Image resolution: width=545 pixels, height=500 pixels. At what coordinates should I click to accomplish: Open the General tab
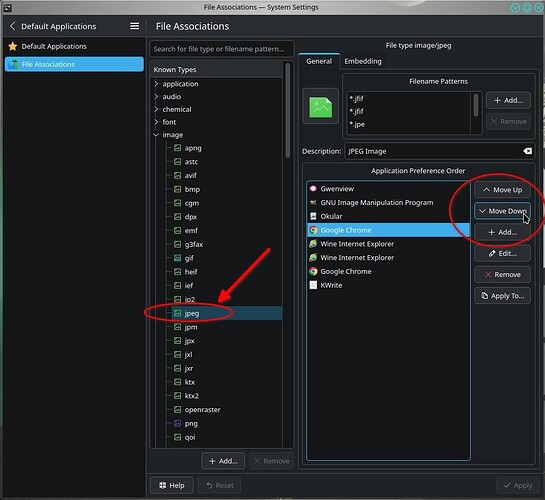coord(319,61)
